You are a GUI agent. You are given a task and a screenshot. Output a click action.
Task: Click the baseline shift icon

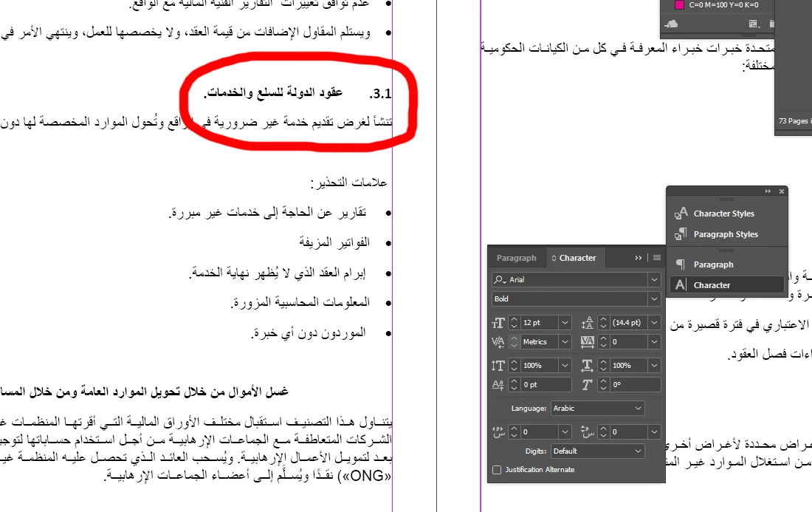click(498, 385)
